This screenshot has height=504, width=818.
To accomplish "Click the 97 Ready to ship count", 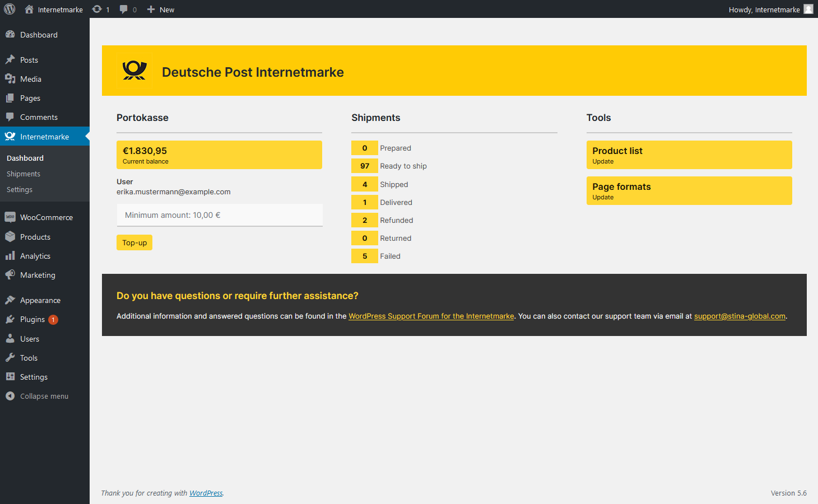I will tap(365, 166).
